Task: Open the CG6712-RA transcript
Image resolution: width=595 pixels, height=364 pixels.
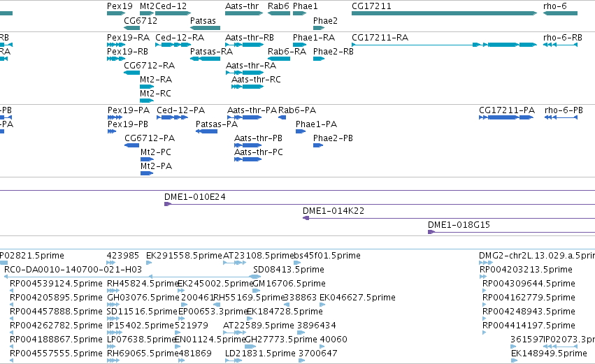Action: pos(131,73)
